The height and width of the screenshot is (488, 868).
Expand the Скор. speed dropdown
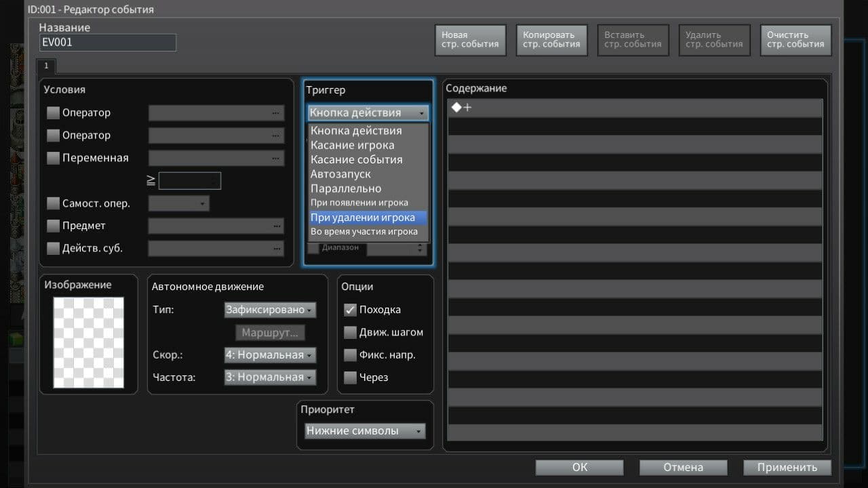click(x=270, y=355)
